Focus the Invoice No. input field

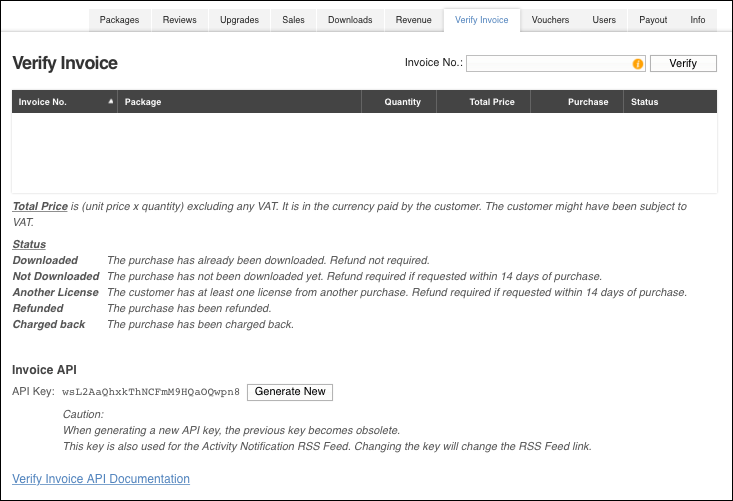(548, 64)
